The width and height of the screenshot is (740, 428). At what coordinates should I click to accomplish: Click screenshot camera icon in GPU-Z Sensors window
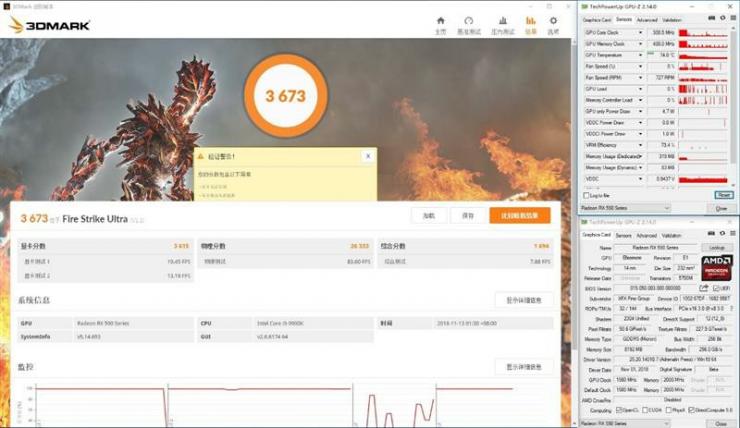pyautogui.click(x=712, y=18)
